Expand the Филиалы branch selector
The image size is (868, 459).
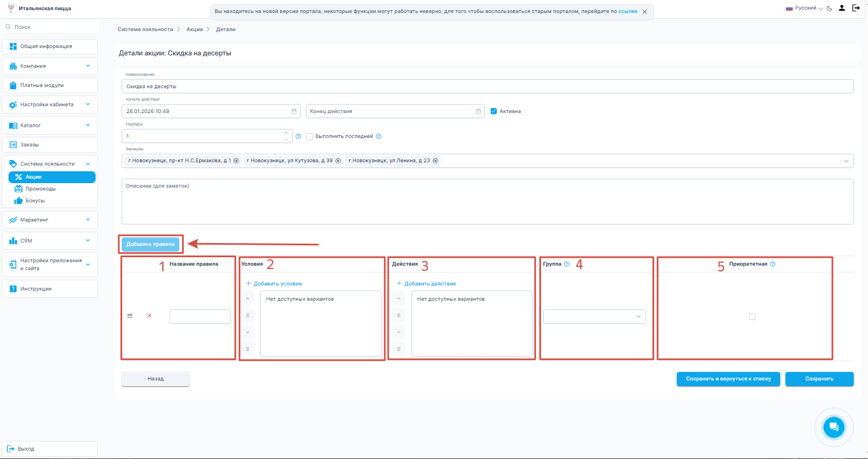(846, 161)
